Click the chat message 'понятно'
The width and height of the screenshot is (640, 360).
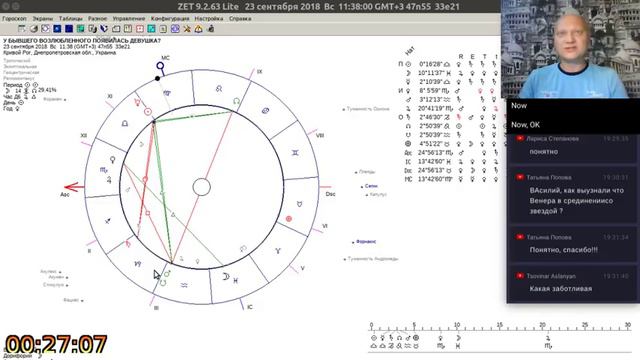(x=544, y=151)
